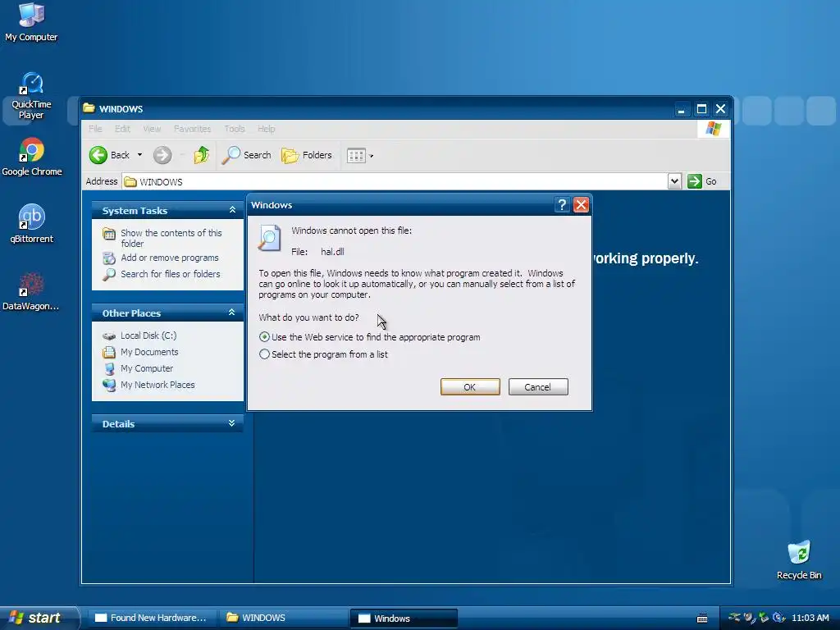Viewport: 840px width, 630px height.
Task: Open Local Disk (C:) link
Action: [148, 336]
